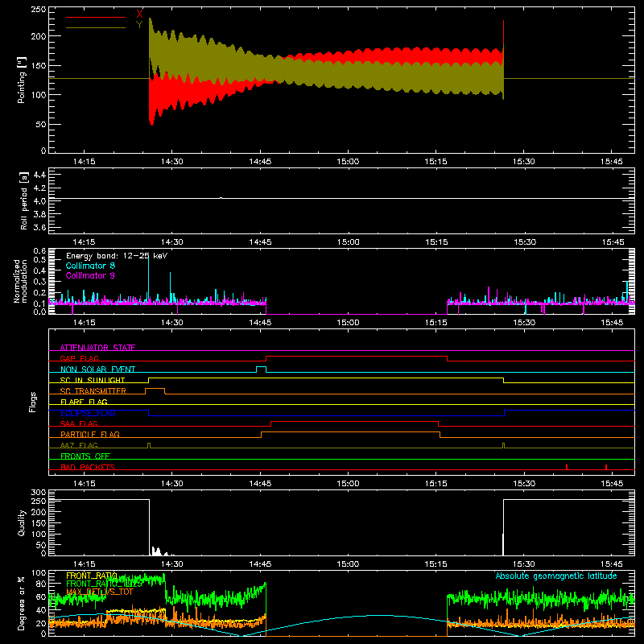Click the second BAD_PACKETS spike near 15:44

click(606, 467)
